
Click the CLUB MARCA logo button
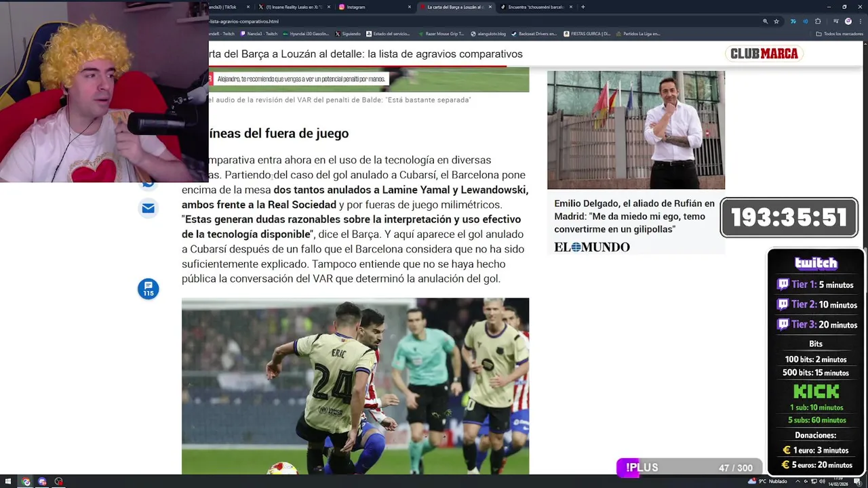[x=764, y=54]
